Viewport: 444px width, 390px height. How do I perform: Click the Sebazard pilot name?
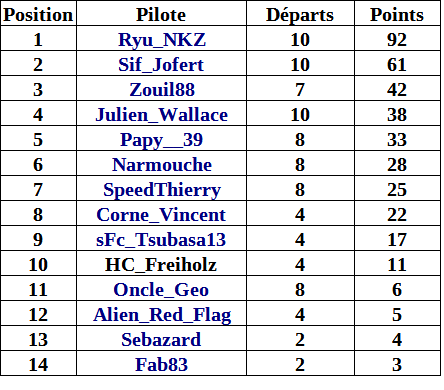click(x=161, y=340)
